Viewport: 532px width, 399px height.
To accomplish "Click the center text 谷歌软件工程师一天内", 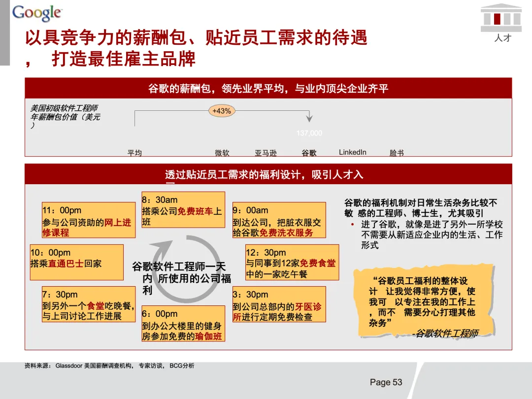I will (181, 278).
